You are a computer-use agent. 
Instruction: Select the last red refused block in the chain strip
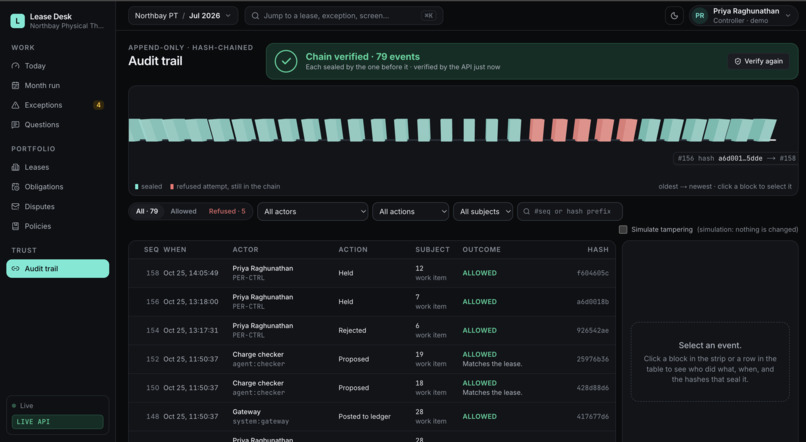tap(627, 130)
